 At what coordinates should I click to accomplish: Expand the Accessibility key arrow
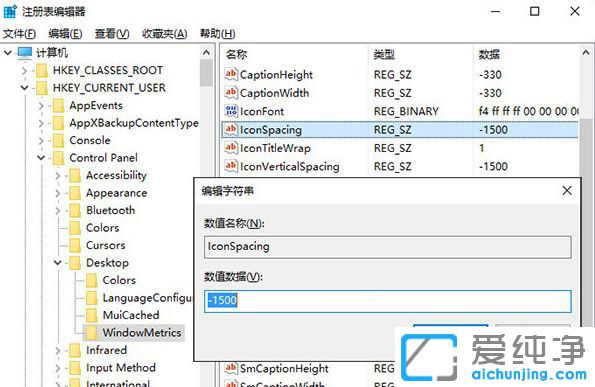(58, 176)
